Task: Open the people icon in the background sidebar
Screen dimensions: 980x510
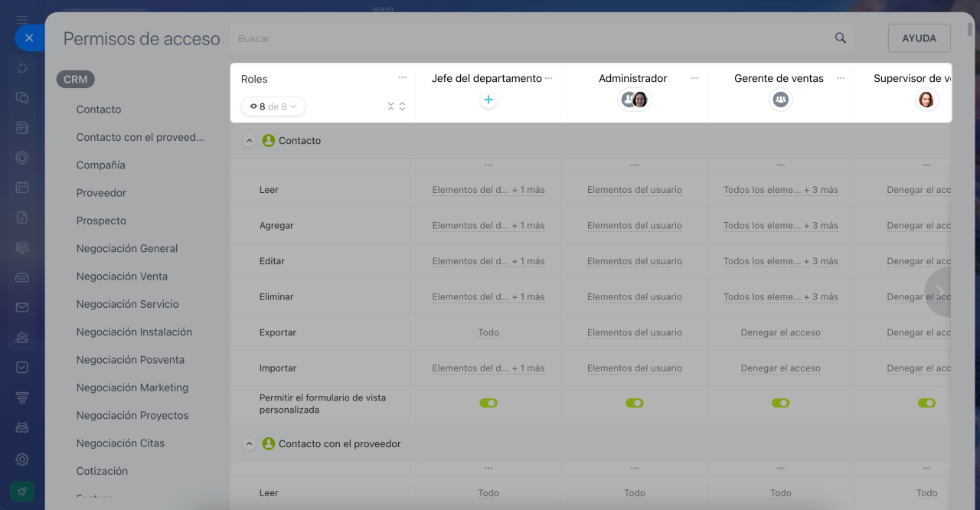Action: [x=22, y=337]
